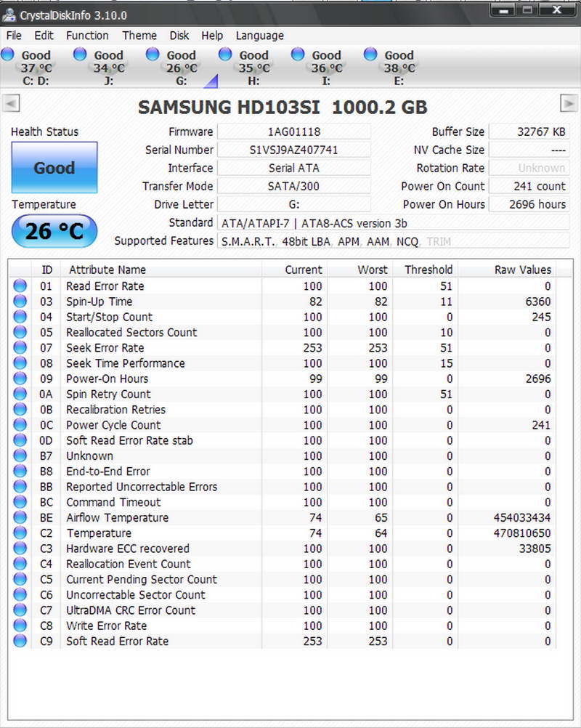This screenshot has width=581, height=728.
Task: Click the Seek Time Performance status orb
Action: pos(20,363)
